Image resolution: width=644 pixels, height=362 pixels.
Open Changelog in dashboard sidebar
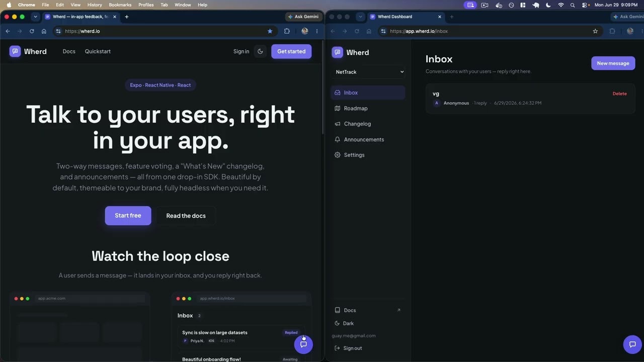pos(368,124)
